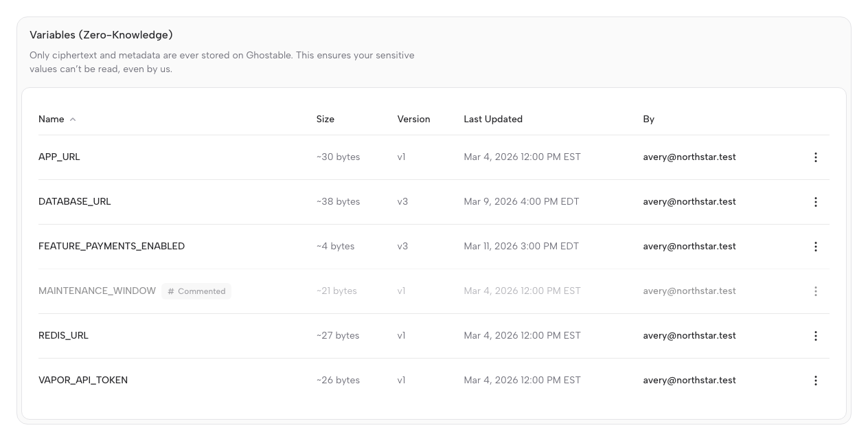Open the FEATURE_PAYMENTS_ENABLED kebab menu

[x=816, y=247]
